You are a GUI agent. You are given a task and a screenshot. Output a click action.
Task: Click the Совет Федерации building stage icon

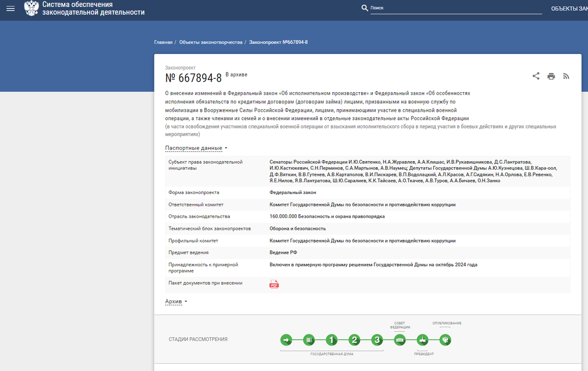click(x=399, y=340)
